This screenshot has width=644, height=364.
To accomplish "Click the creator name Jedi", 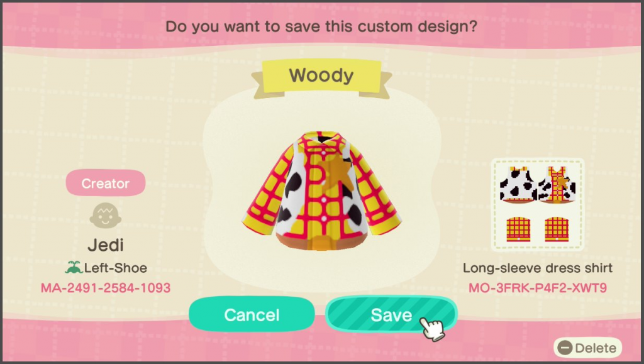I will pos(106,245).
